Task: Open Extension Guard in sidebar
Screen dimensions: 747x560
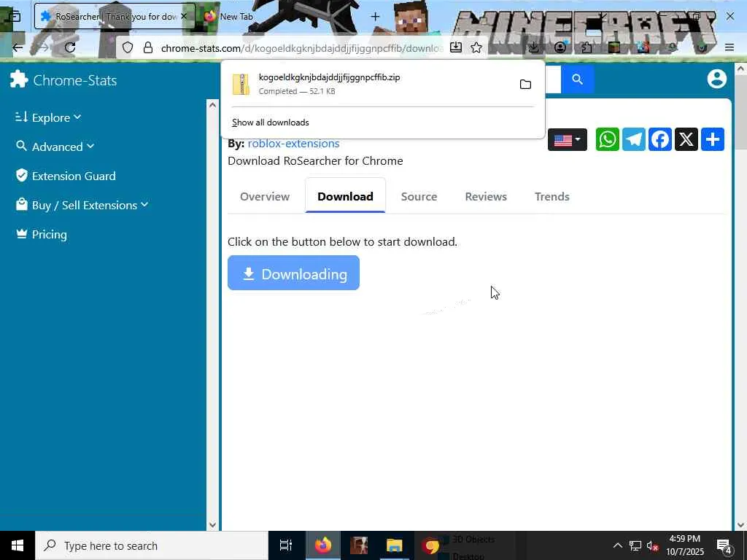Action: [65, 176]
